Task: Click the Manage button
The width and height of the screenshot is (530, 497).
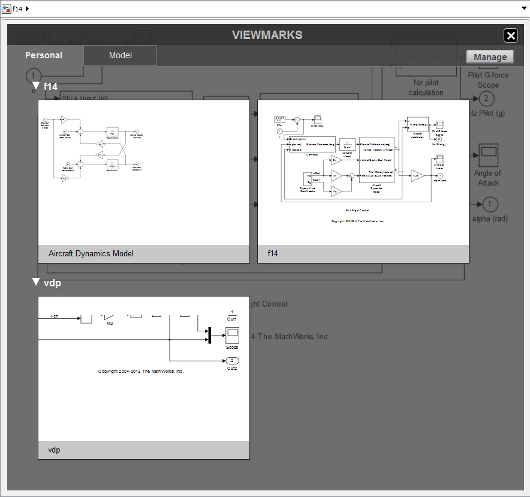Action: (x=490, y=57)
